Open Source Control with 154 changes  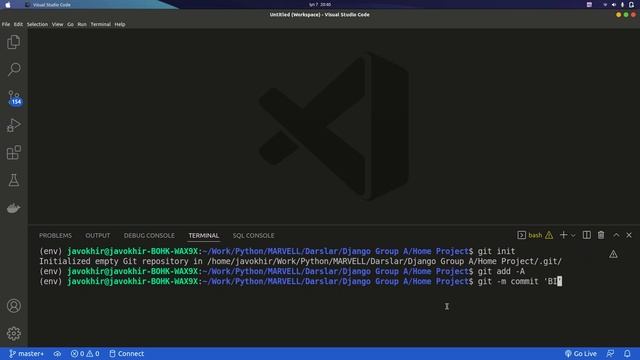pyautogui.click(x=14, y=98)
